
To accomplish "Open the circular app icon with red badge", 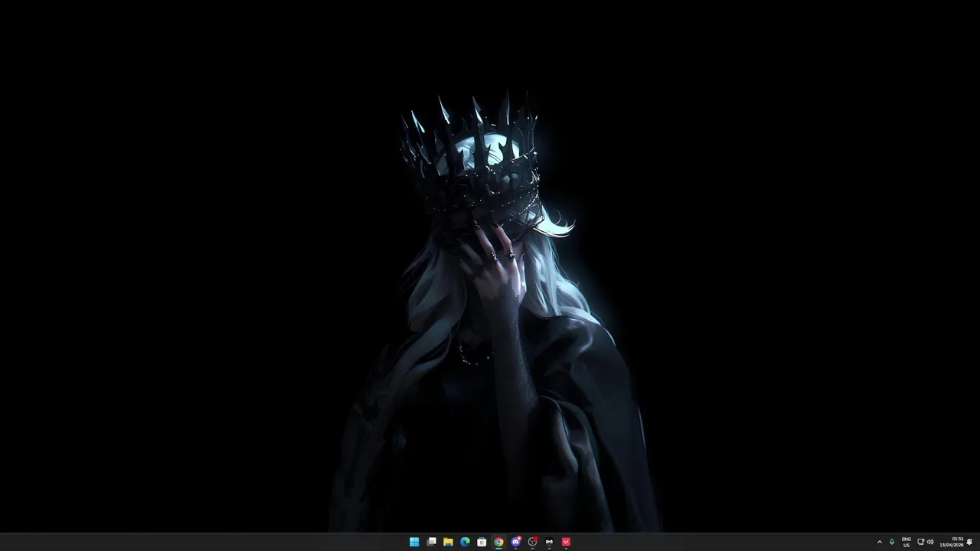I will (x=532, y=542).
